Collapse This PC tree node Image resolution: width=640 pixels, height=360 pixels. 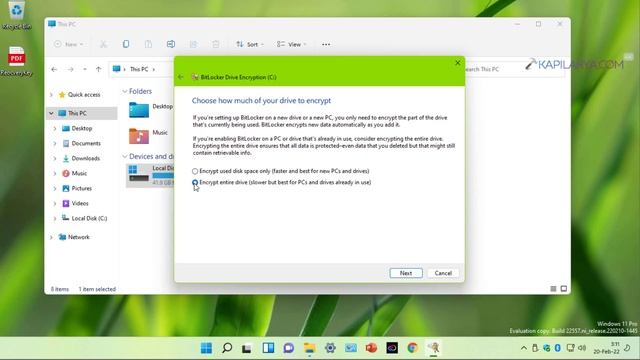51,113
